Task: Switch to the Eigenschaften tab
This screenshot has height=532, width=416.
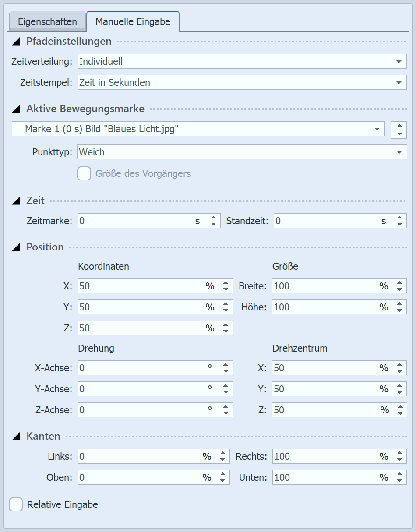Action: pos(47,21)
